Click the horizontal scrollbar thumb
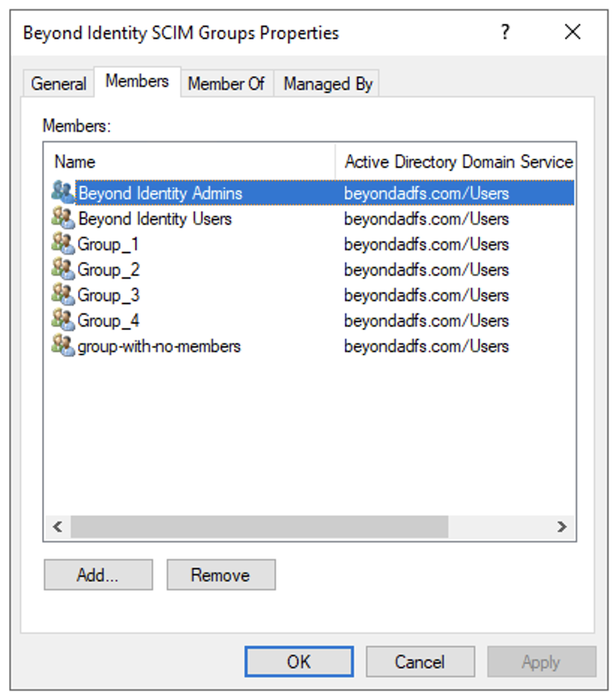The image size is (613, 700). [x=259, y=527]
